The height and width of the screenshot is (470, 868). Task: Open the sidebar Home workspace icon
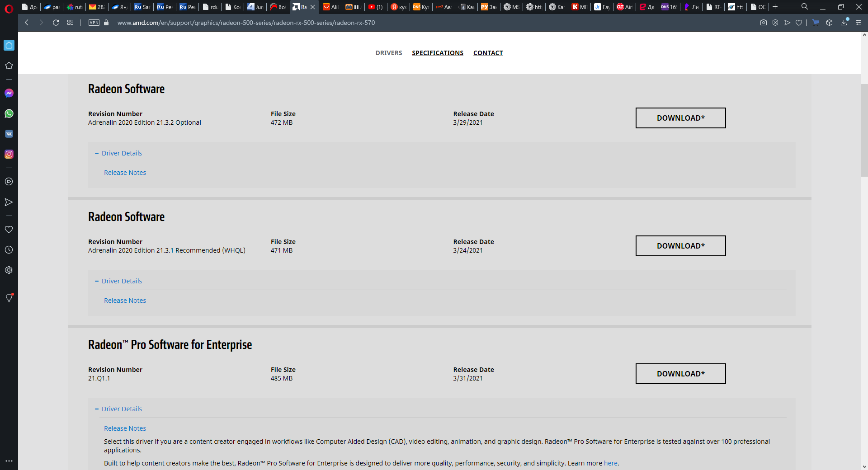point(9,45)
